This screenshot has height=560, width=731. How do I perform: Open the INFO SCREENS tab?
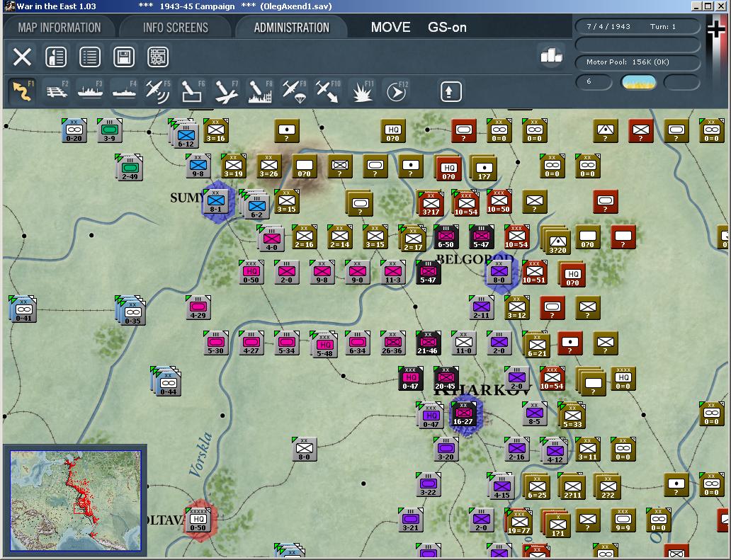175,28
